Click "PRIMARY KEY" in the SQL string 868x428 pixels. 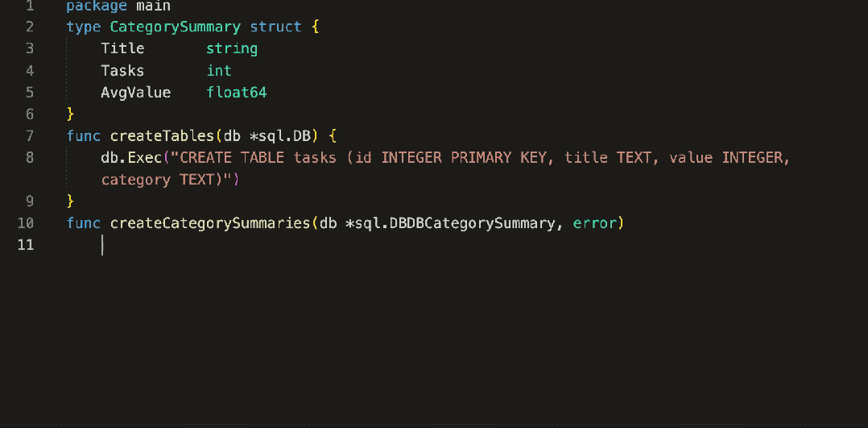498,158
